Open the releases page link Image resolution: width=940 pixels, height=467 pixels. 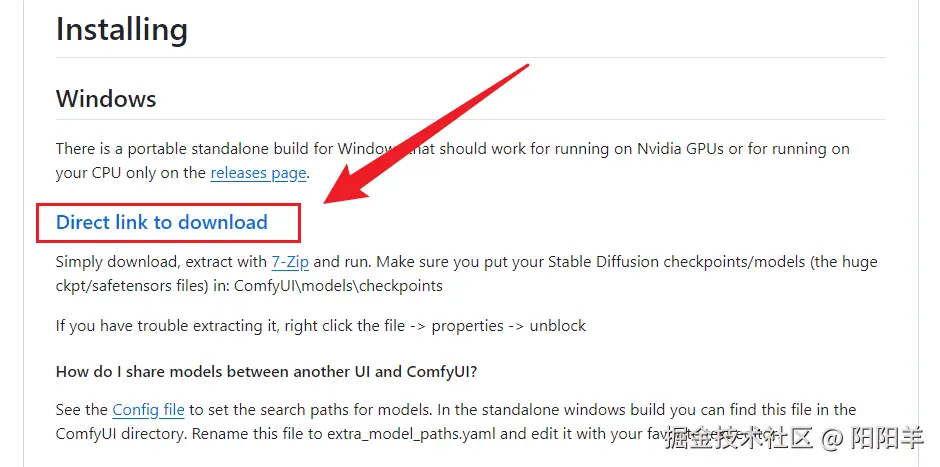[x=258, y=173]
